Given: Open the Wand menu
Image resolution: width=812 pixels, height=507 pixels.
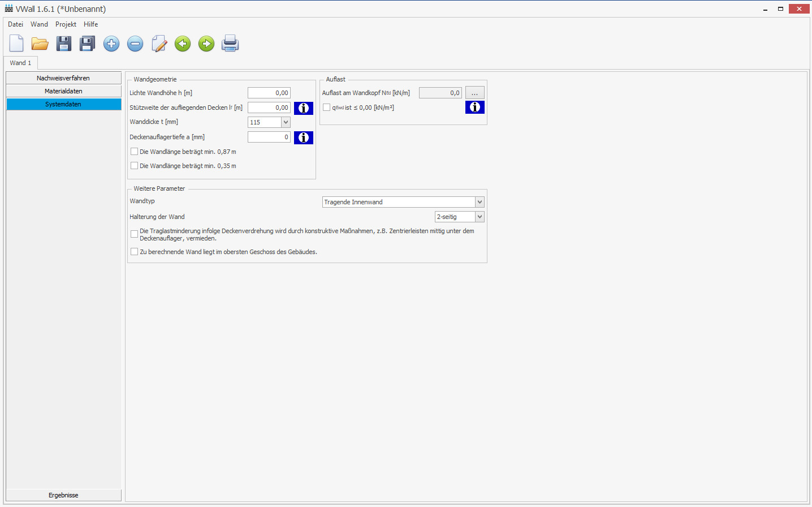Looking at the screenshot, I should [39, 24].
